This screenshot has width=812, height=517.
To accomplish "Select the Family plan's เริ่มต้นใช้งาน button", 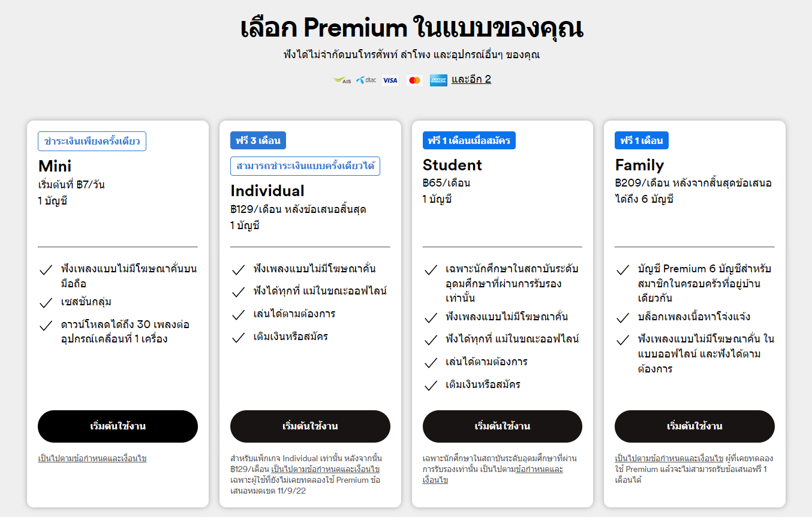I will coord(694,426).
